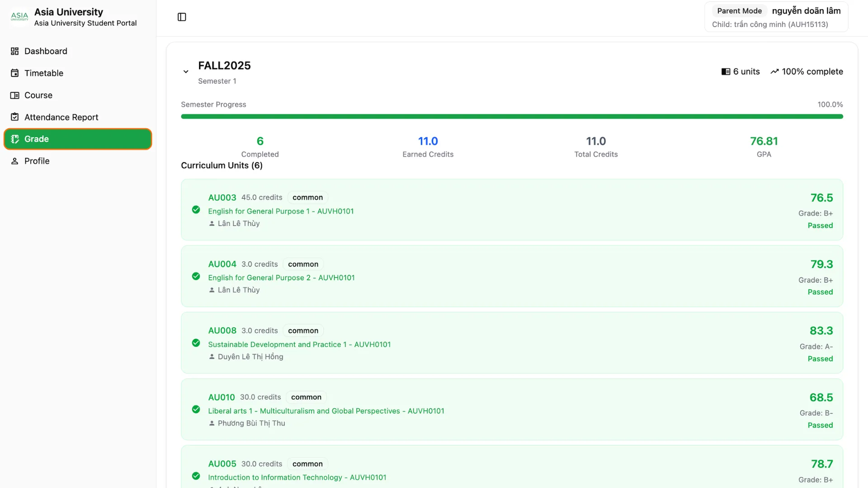Open Attendance Report from sidebar
This screenshot has width=868, height=488.
click(61, 117)
